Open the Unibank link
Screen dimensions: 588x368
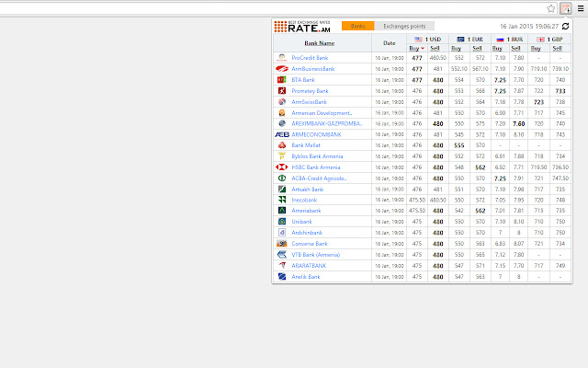point(301,222)
